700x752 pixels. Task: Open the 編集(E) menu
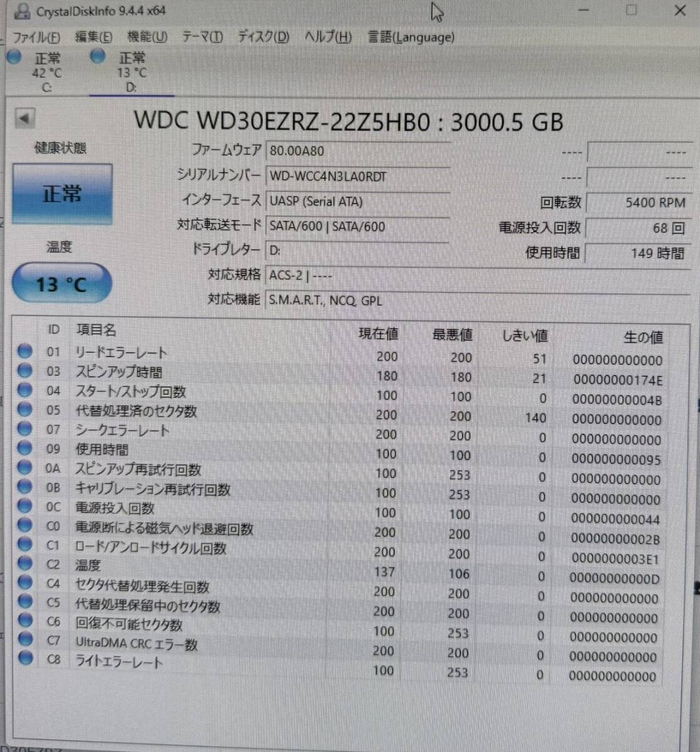coord(93,37)
